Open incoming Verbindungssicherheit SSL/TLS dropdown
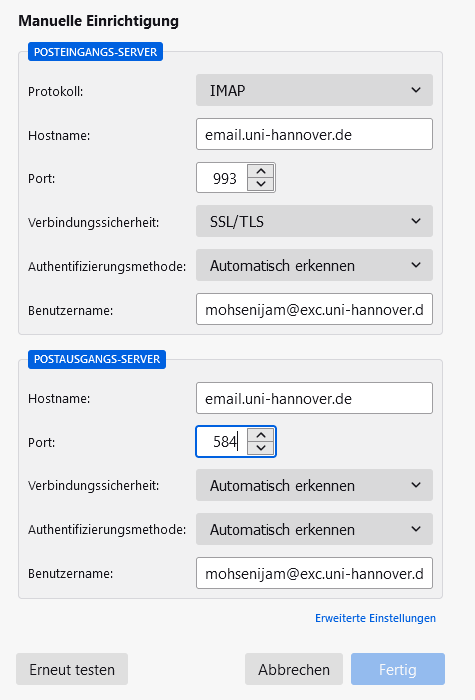 tap(314, 221)
